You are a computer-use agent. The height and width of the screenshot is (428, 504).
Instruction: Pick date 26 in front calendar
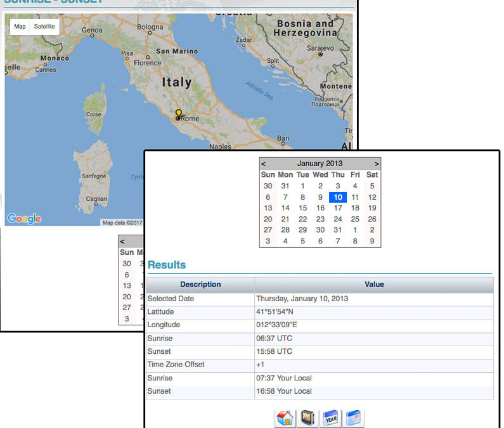click(372, 219)
